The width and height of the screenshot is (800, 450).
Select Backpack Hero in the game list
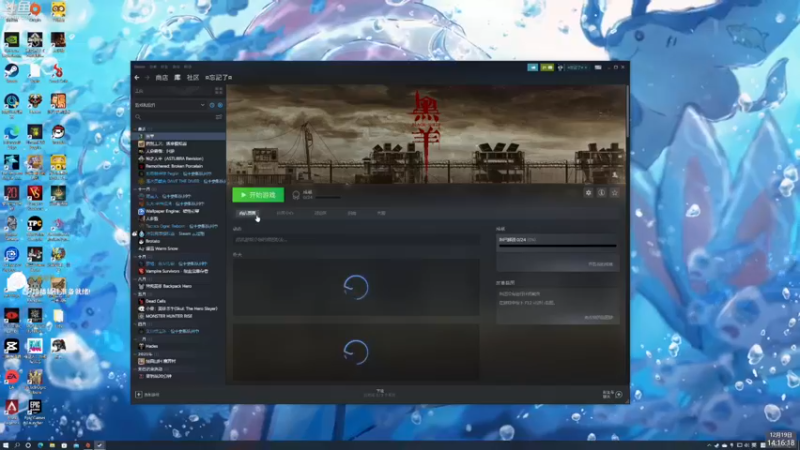coord(168,286)
